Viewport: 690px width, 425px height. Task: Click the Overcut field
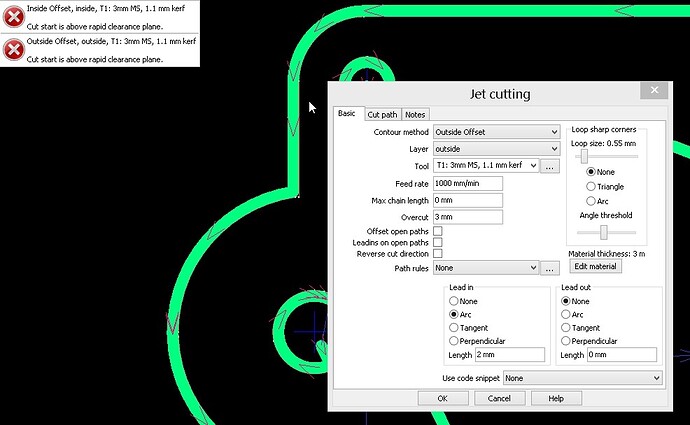pos(468,217)
